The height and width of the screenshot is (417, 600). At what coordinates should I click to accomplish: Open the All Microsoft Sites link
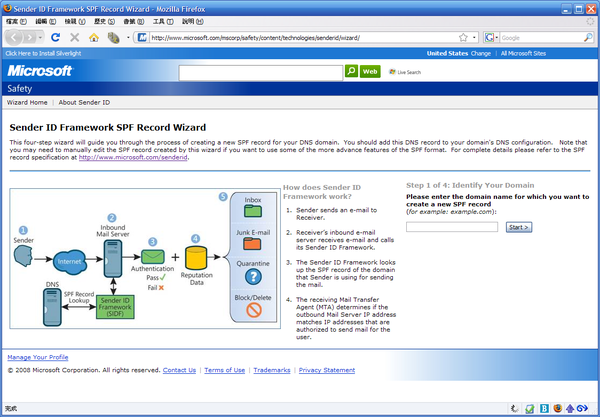click(x=523, y=54)
